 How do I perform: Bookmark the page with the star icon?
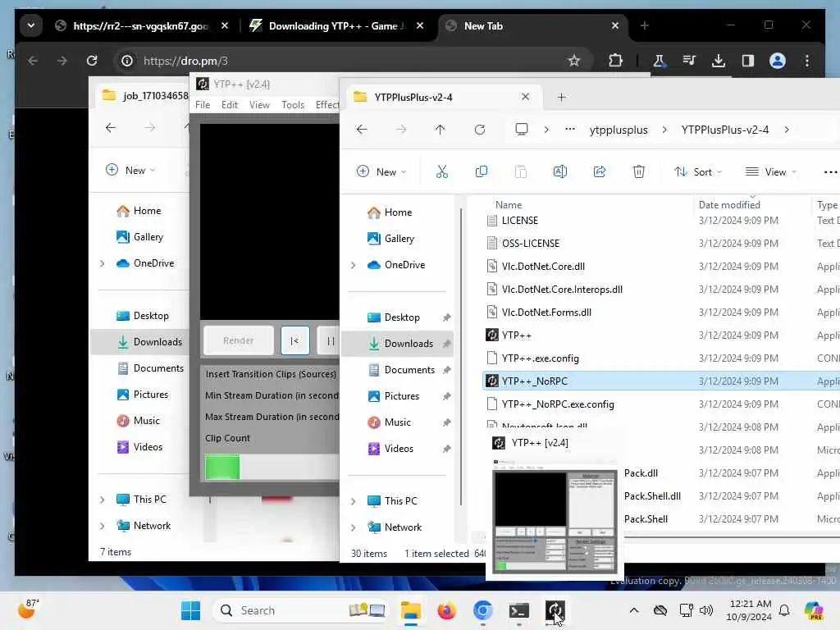tap(573, 61)
